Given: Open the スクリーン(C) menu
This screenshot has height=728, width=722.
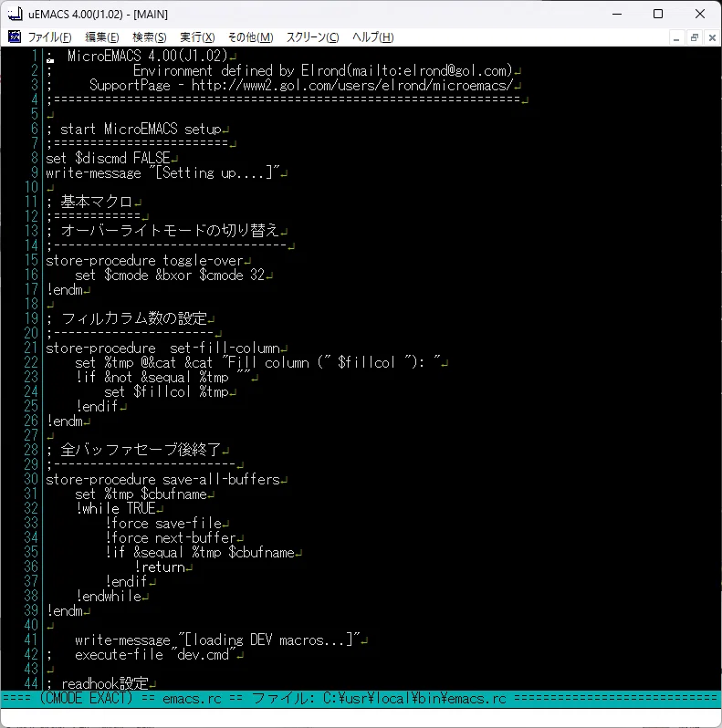Looking at the screenshot, I should point(313,37).
